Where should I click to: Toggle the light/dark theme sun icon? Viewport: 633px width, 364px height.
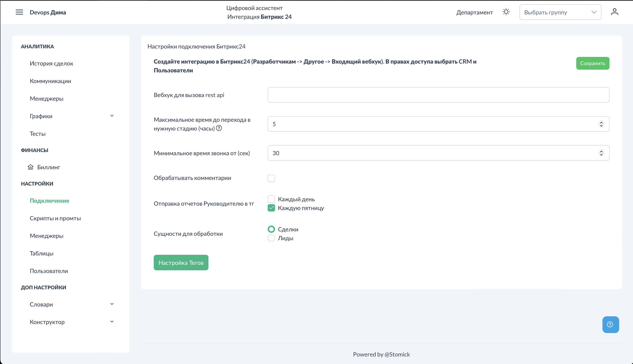click(506, 12)
